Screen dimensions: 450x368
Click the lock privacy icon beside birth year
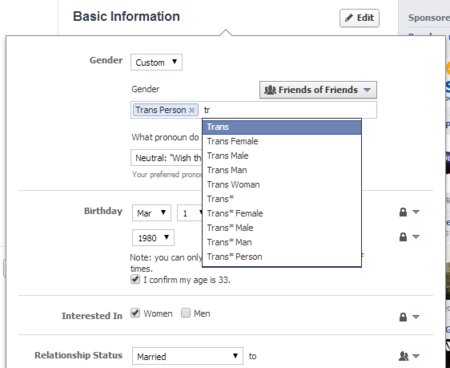pyautogui.click(x=403, y=237)
